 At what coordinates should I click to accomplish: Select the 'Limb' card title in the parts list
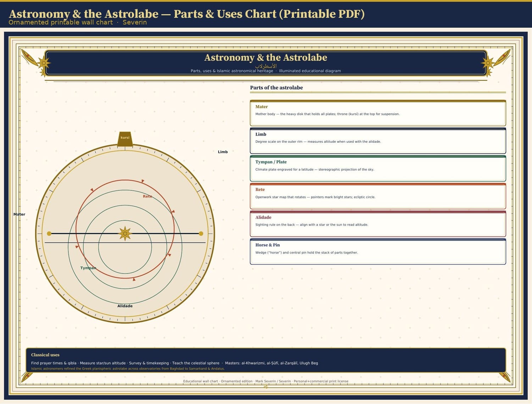(261, 134)
